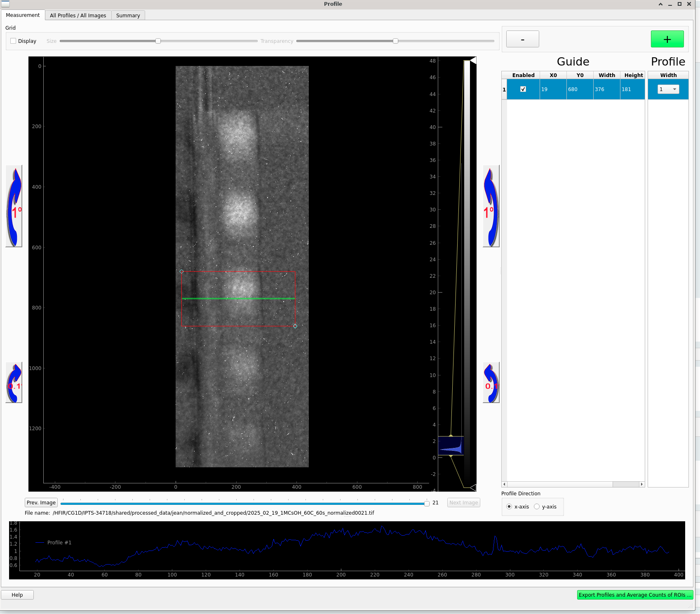Click the top-left diamond handle of the red ROI

[181, 272]
